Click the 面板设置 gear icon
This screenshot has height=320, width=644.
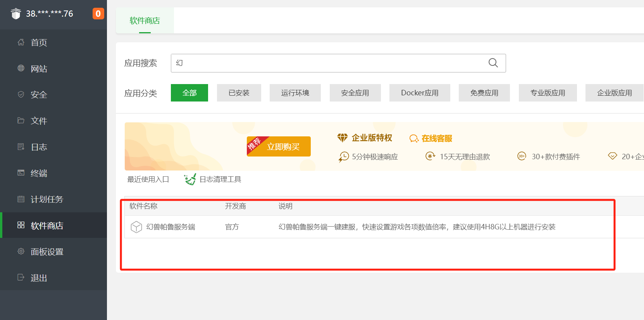point(21,251)
